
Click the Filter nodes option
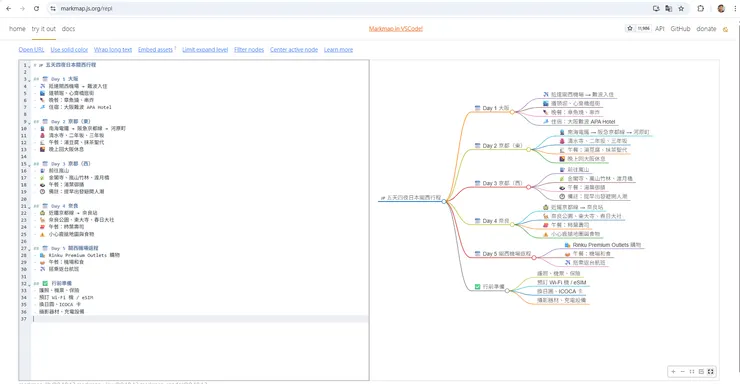(249, 50)
